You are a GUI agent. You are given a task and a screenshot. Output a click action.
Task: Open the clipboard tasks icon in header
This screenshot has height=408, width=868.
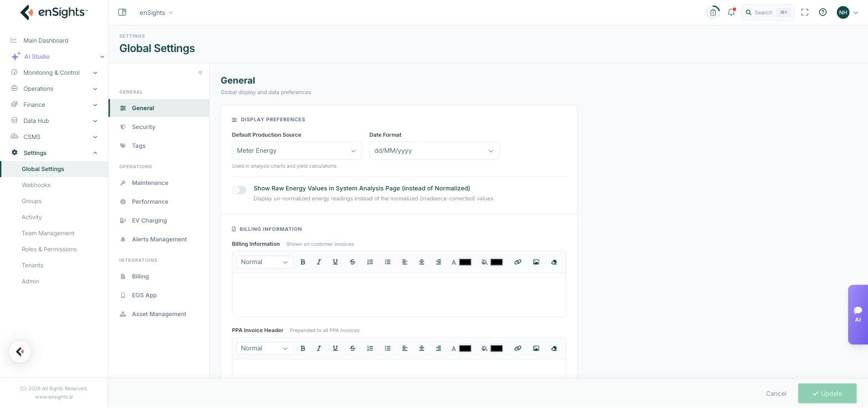713,12
